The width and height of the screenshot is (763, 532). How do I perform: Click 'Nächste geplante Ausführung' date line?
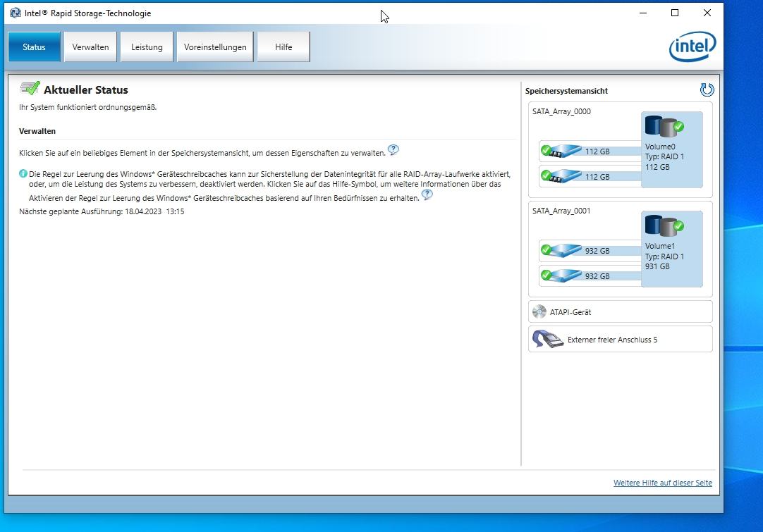(102, 211)
